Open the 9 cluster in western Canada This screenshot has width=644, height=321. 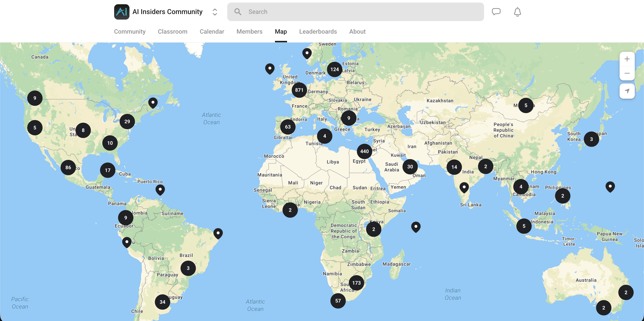tap(34, 98)
